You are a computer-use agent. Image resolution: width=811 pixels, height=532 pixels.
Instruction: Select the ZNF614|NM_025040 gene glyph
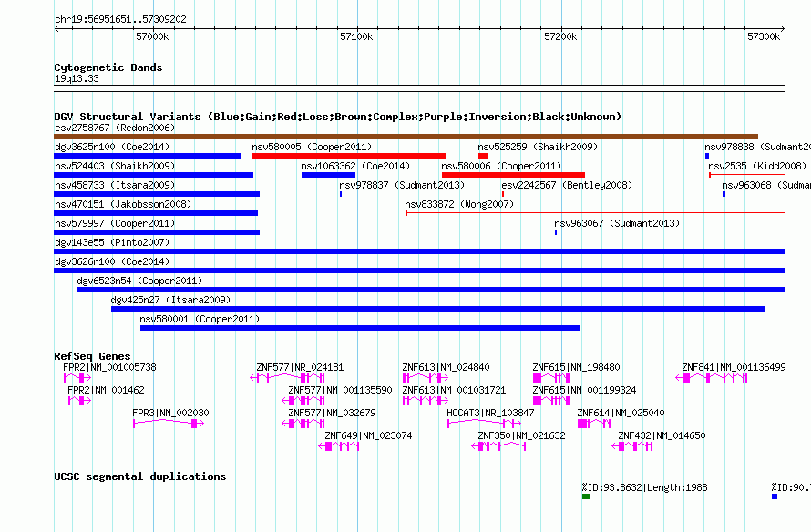click(594, 424)
